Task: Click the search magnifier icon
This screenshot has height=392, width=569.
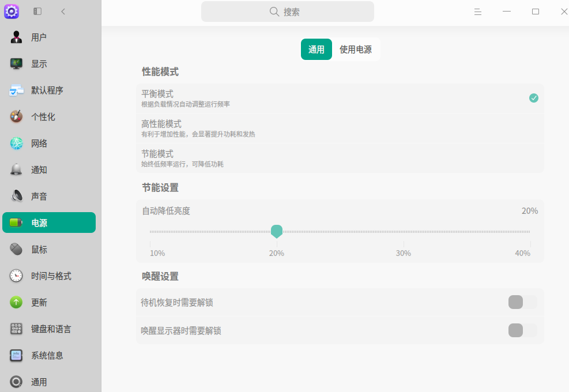Action: pyautogui.click(x=274, y=12)
